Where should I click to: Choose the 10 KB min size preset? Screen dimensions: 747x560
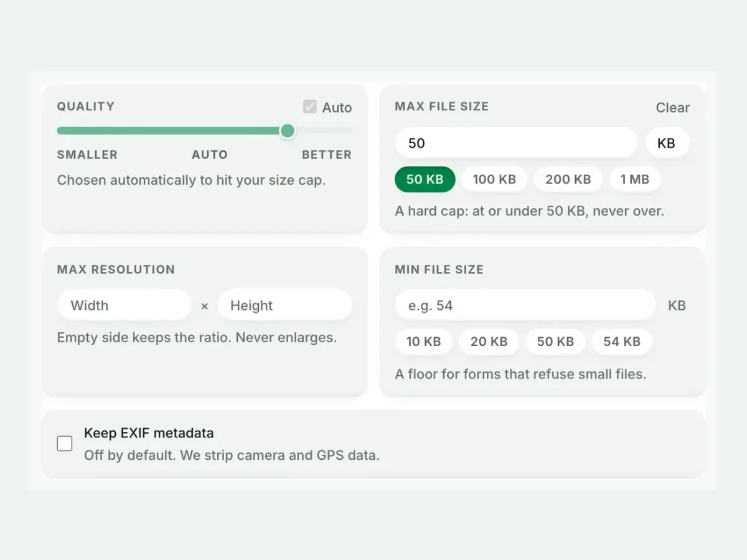pyautogui.click(x=423, y=342)
